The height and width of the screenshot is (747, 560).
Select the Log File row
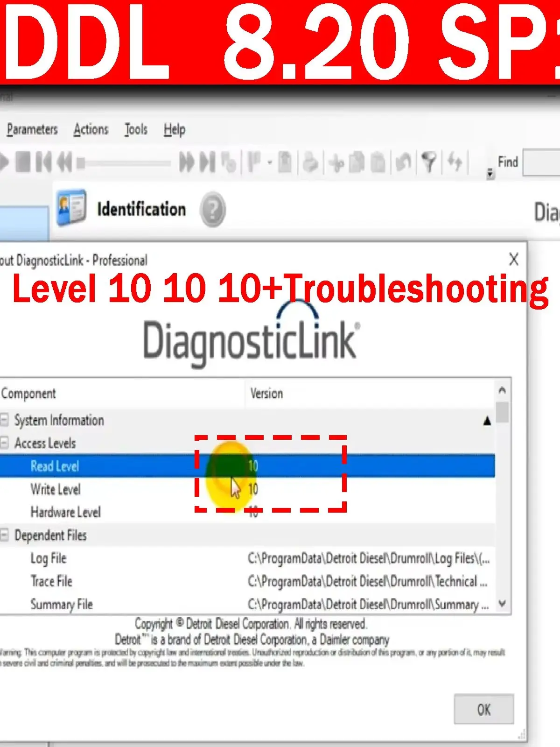pyautogui.click(x=247, y=558)
